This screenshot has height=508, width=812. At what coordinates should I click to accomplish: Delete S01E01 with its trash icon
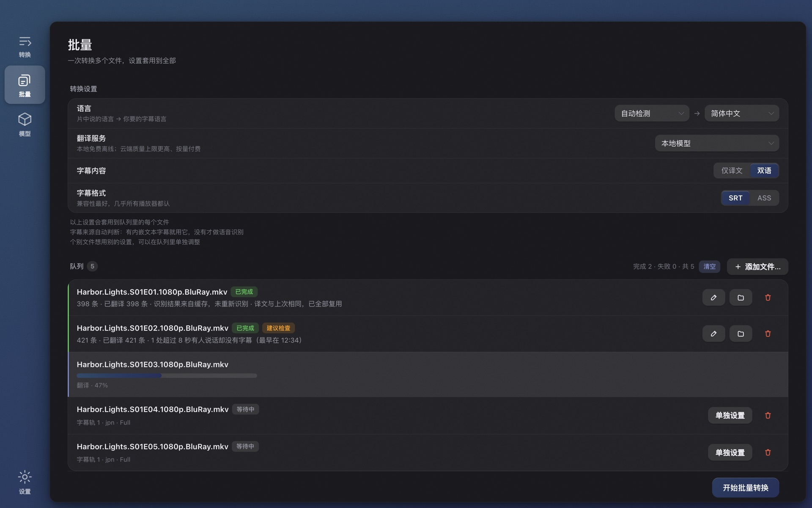[x=768, y=298]
